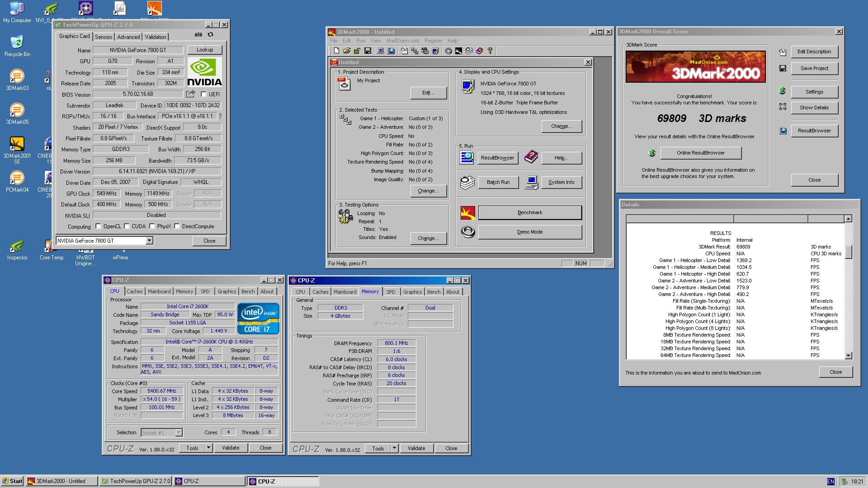Click the ResultBrowser magnifier toolbar icon
868x488 pixels.
[x=391, y=51]
